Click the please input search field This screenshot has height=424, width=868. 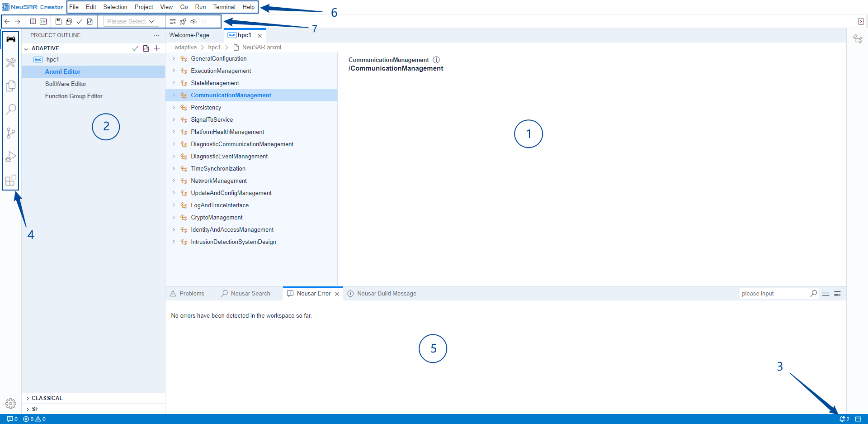774,294
